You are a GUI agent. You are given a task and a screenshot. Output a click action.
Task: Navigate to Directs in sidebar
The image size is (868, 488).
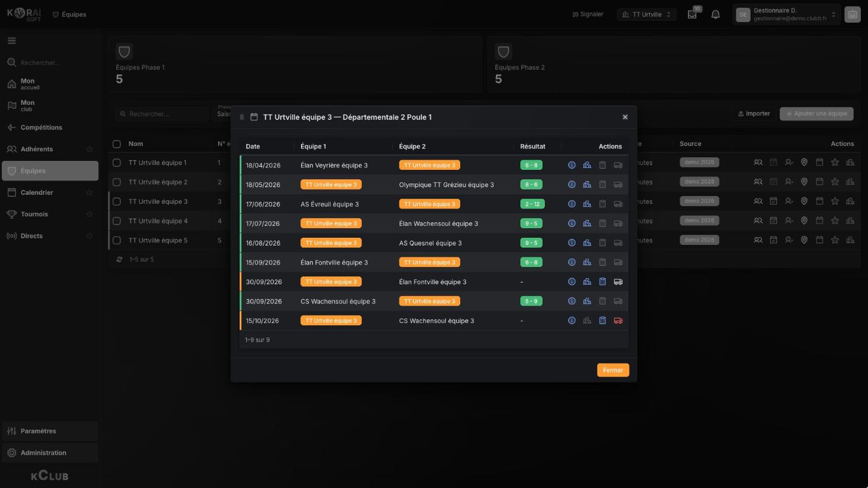tap(50, 236)
